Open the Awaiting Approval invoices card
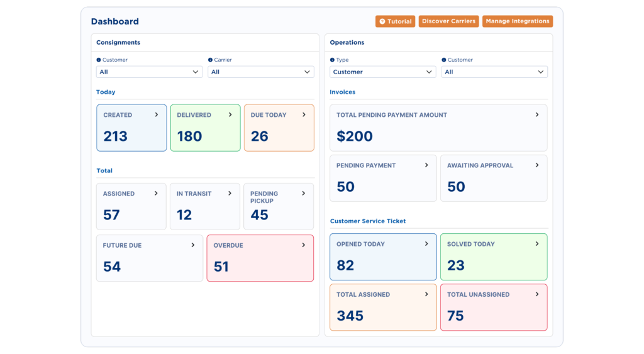 (493, 179)
